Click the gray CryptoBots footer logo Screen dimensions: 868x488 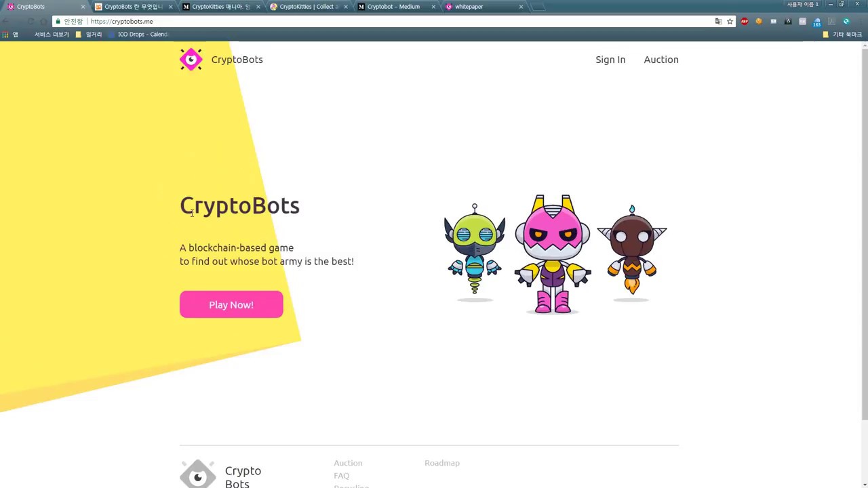click(x=198, y=474)
